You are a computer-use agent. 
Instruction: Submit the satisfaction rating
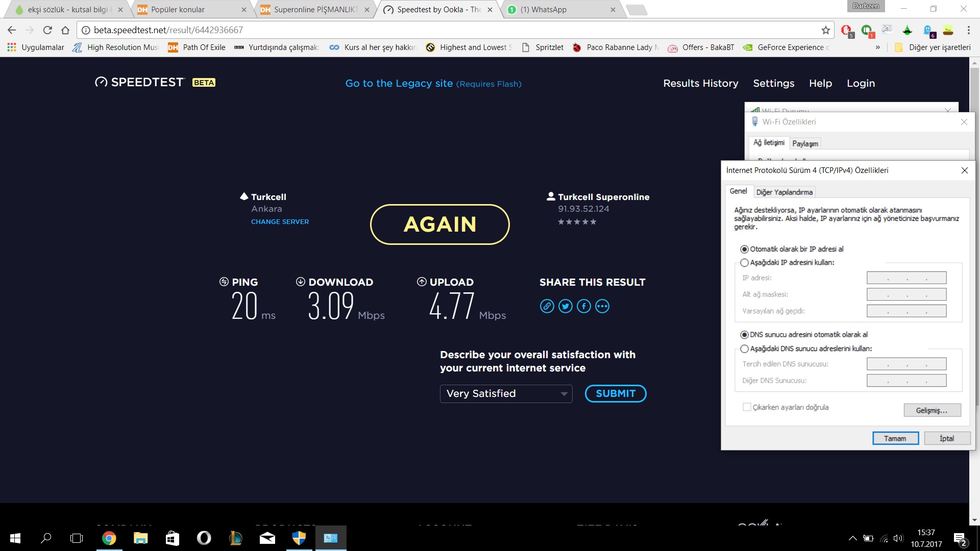(616, 393)
